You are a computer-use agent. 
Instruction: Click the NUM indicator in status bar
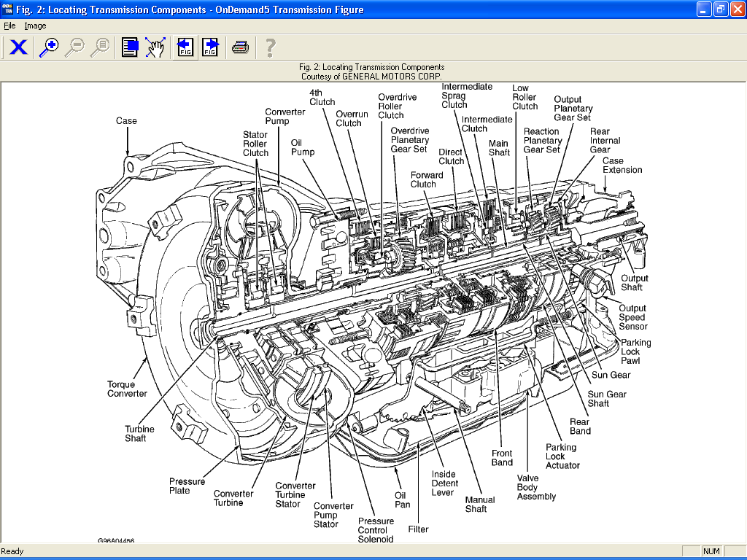711,551
